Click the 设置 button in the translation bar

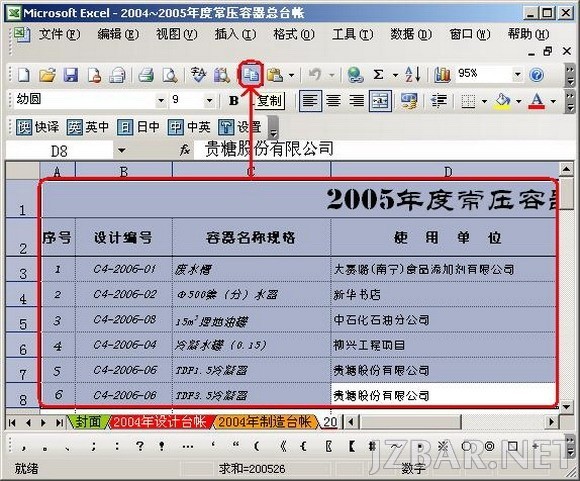point(240,127)
